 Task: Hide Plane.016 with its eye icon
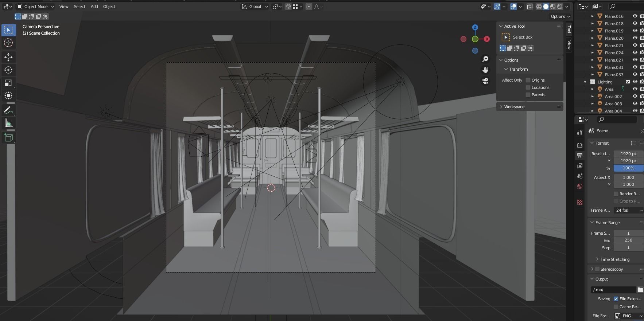(x=635, y=16)
